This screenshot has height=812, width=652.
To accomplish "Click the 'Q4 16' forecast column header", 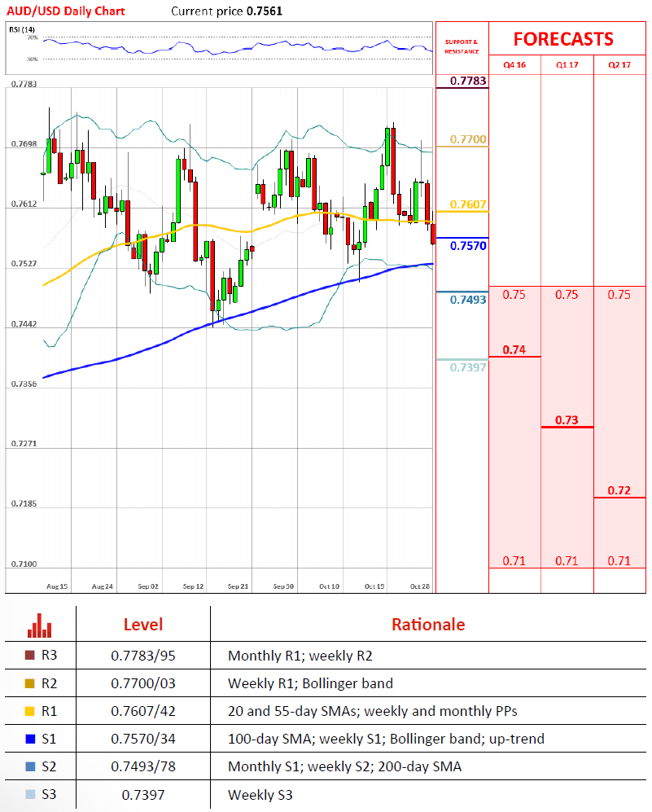I will pos(514,64).
